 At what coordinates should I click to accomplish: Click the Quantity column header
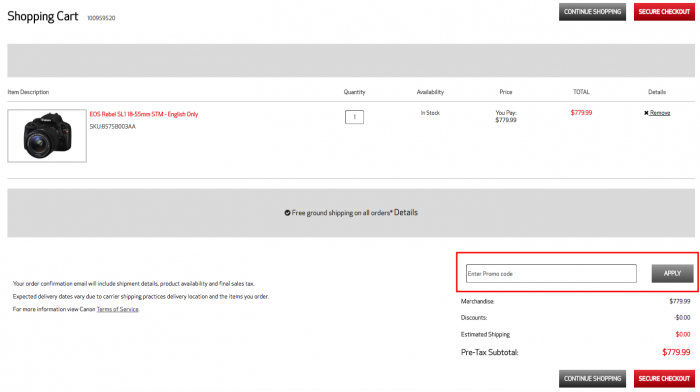point(354,92)
